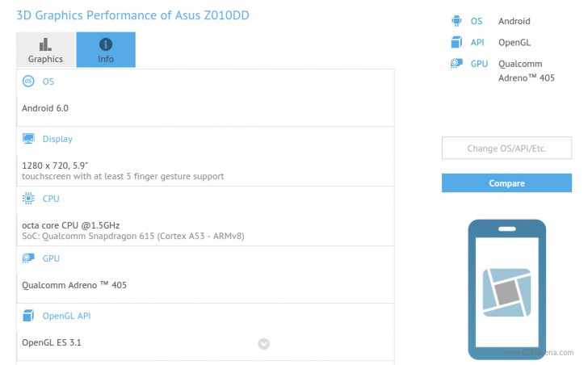Click the phone device thumbnail image
This screenshot has height=365, width=588.
(x=506, y=289)
